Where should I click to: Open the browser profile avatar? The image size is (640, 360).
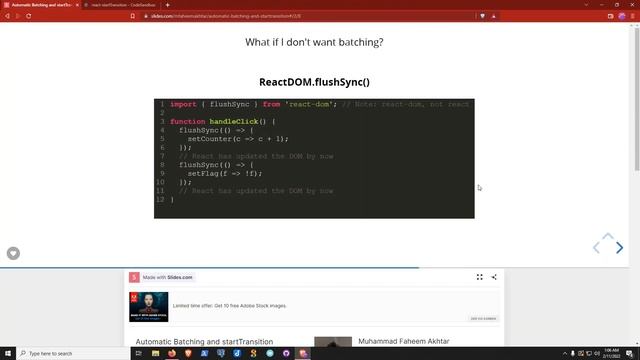622,16
